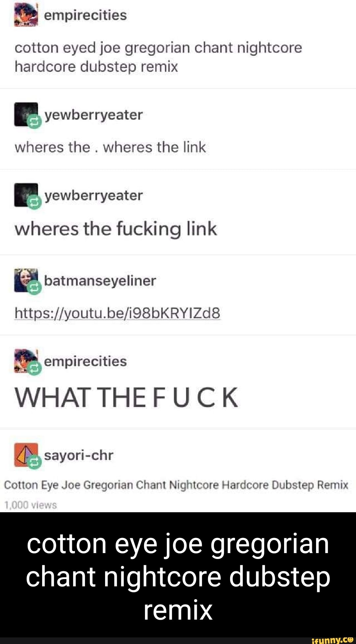Screen dimensions: 356x644
Task: Click the top empirecities username
Action: coord(85,15)
